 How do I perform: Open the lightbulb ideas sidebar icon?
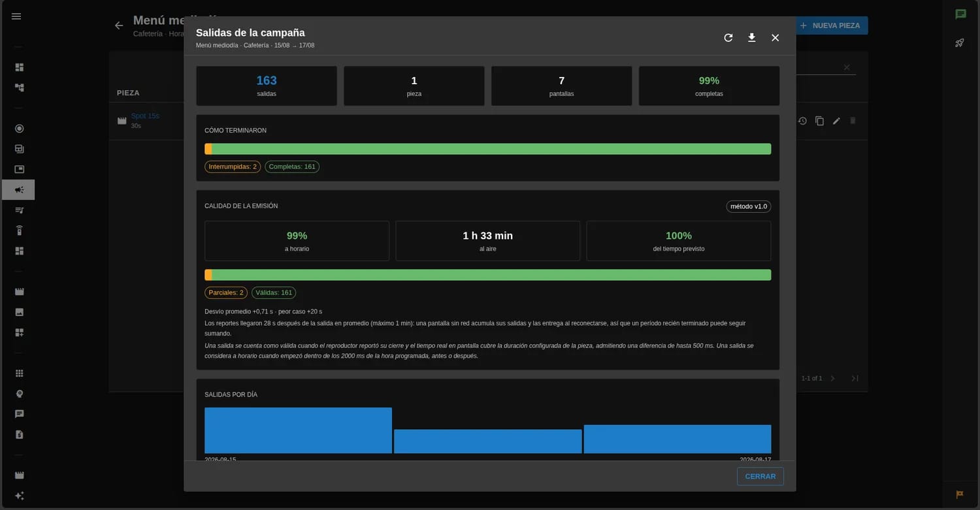(20, 394)
